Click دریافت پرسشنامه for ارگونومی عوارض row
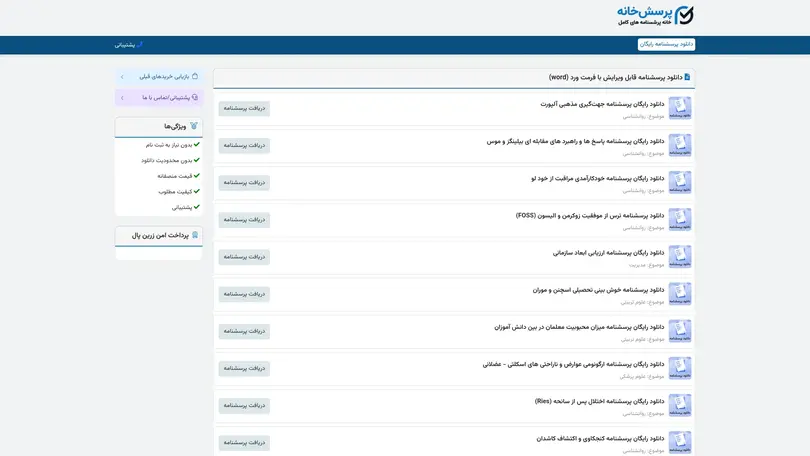The height and width of the screenshot is (456, 810). tap(244, 369)
